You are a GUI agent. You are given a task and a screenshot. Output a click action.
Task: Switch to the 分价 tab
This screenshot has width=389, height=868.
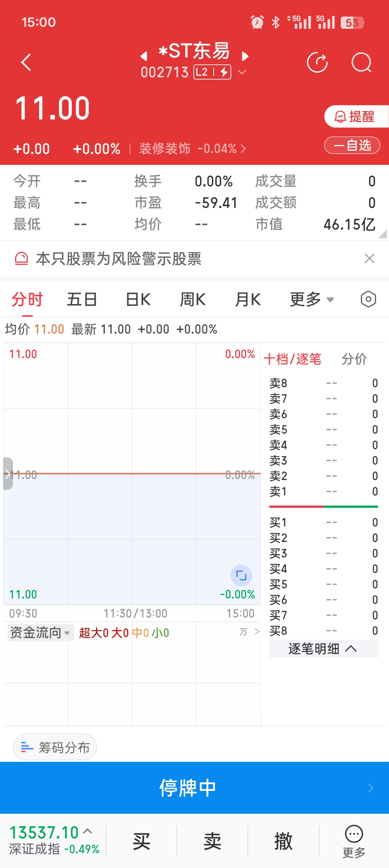click(354, 359)
